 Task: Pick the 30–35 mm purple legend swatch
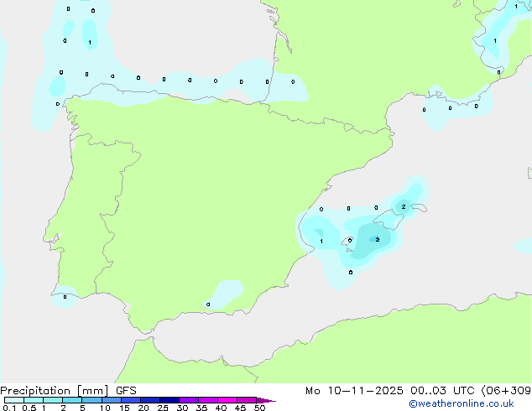pos(189,400)
